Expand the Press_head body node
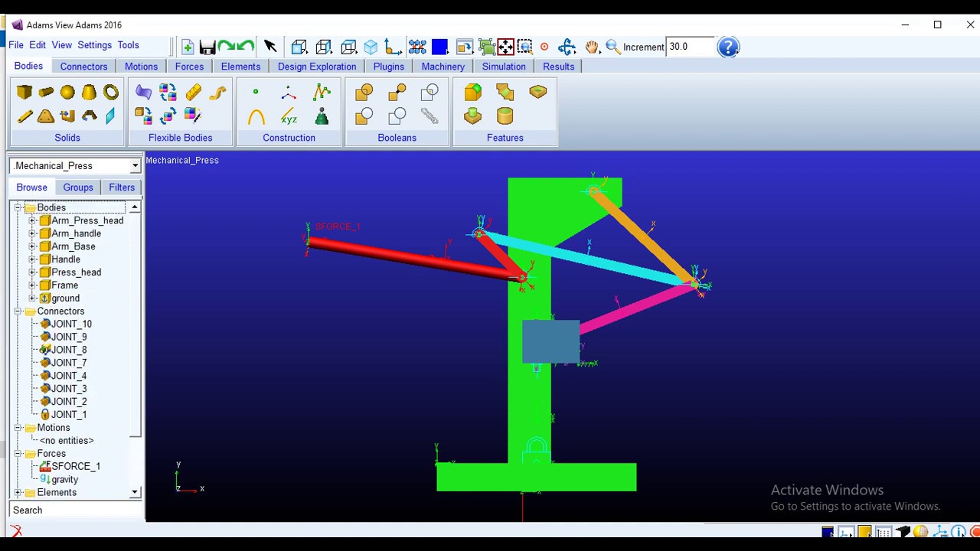980x551 pixels. (32, 272)
